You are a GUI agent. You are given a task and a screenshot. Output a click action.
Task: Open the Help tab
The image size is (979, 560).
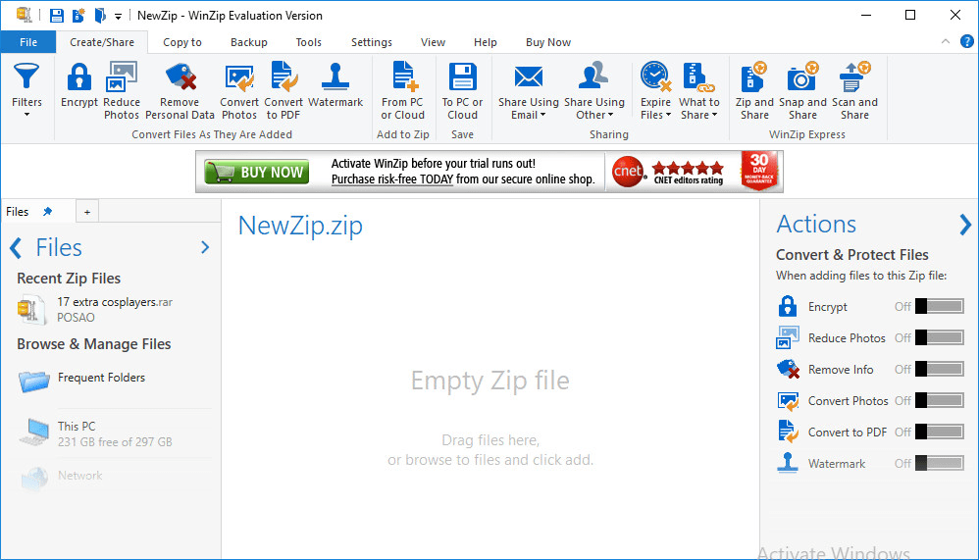click(x=486, y=42)
